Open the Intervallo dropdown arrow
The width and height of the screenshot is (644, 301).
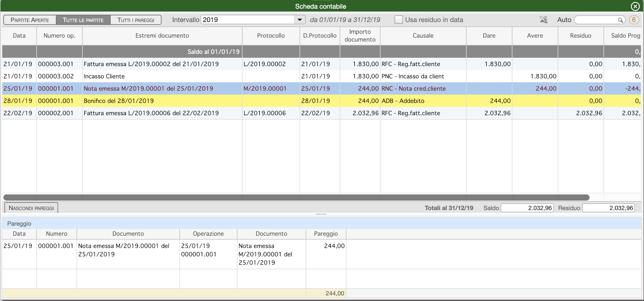tap(300, 20)
